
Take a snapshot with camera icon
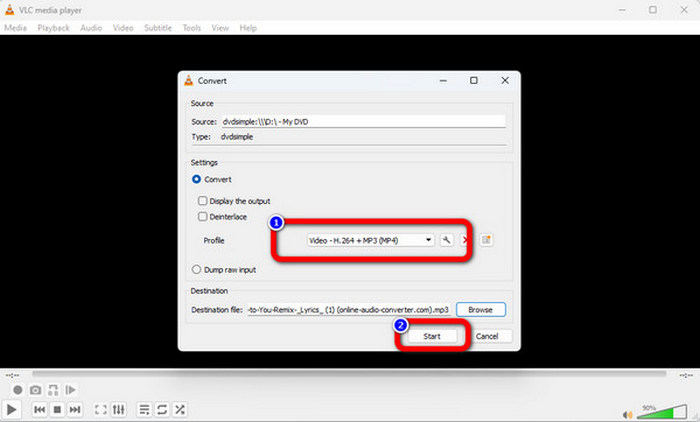35,390
